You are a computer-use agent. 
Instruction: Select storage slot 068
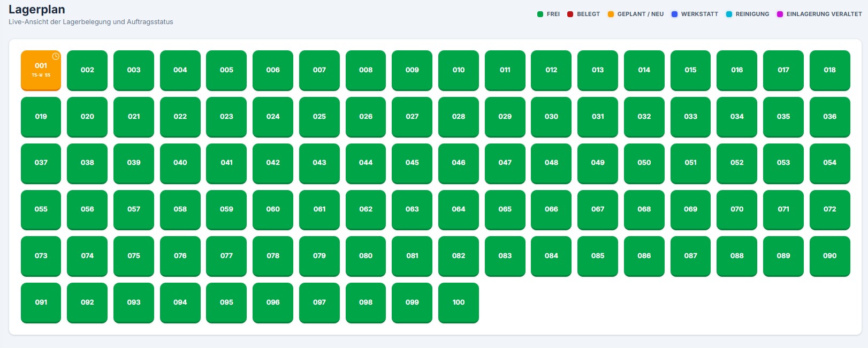pos(644,210)
